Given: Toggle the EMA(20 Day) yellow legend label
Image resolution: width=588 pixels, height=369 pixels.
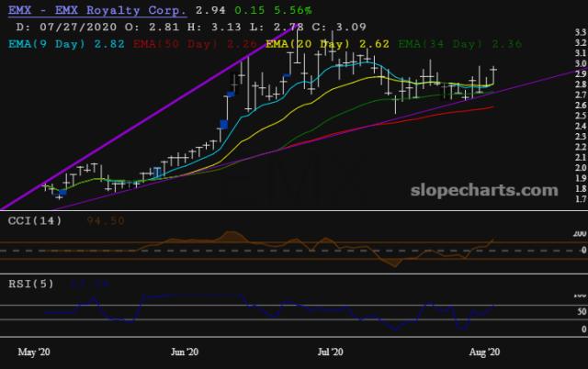Looking at the screenshot, I should 315,42.
